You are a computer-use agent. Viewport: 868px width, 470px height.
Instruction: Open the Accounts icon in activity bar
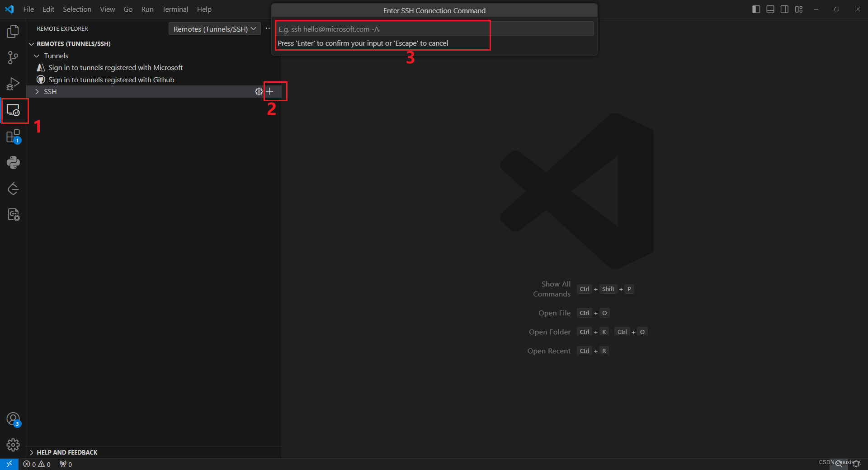click(x=13, y=418)
